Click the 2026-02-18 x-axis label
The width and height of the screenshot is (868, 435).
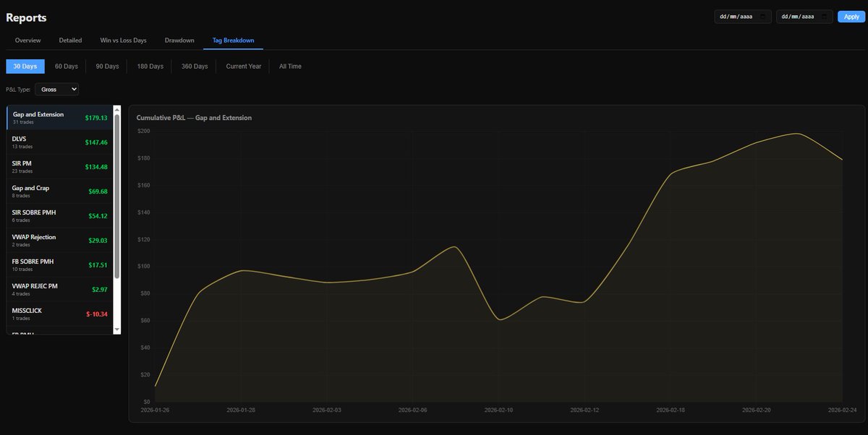tap(671, 410)
